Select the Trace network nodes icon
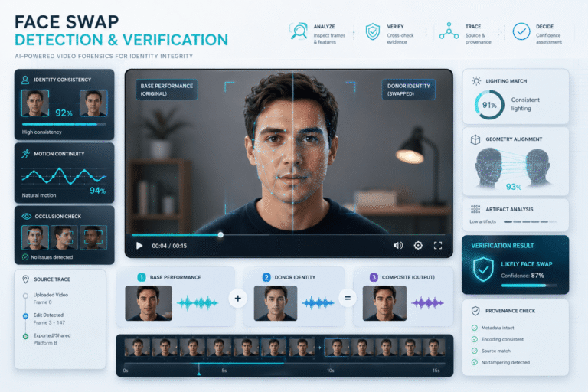This screenshot has width=588, height=392. [449, 31]
